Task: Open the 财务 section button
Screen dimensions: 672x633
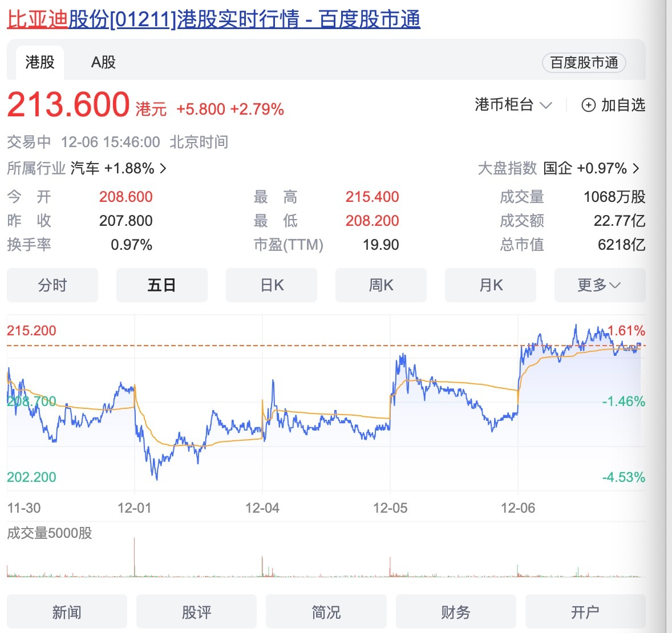Action: pos(456,611)
